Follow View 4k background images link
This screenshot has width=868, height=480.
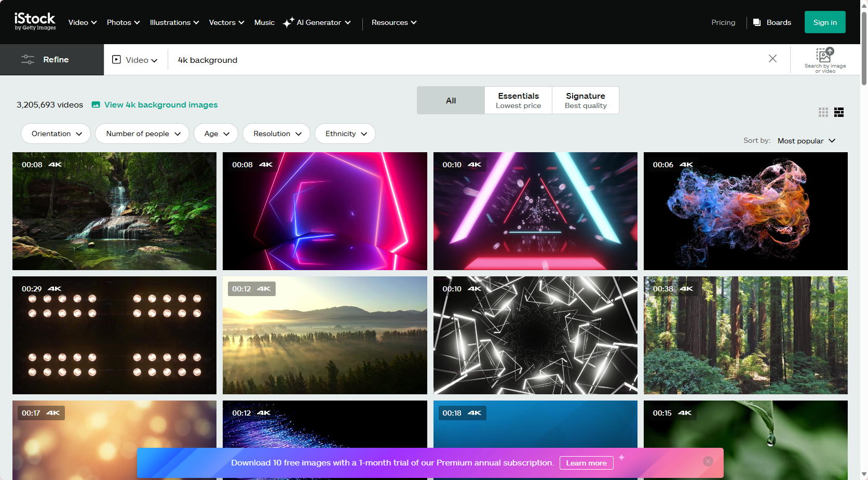[161, 104]
